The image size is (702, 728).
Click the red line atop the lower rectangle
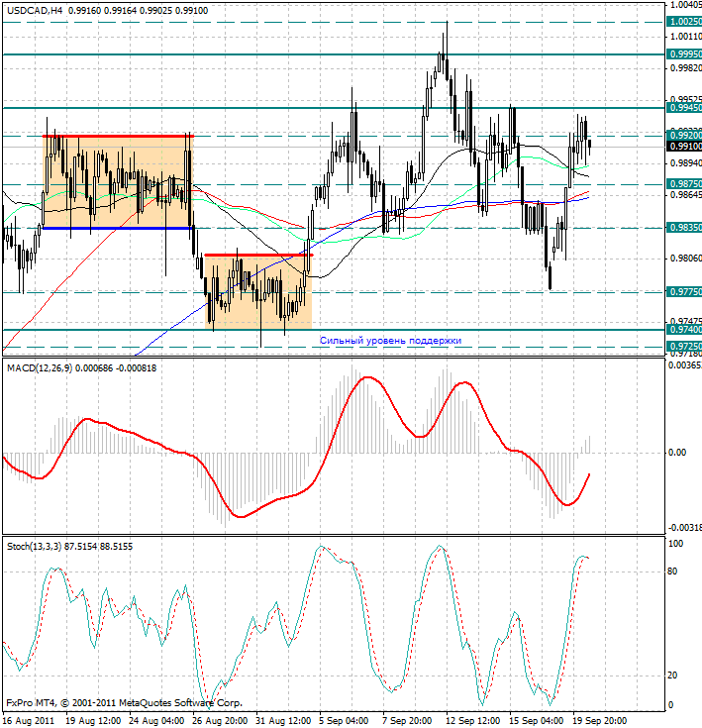pos(257,256)
